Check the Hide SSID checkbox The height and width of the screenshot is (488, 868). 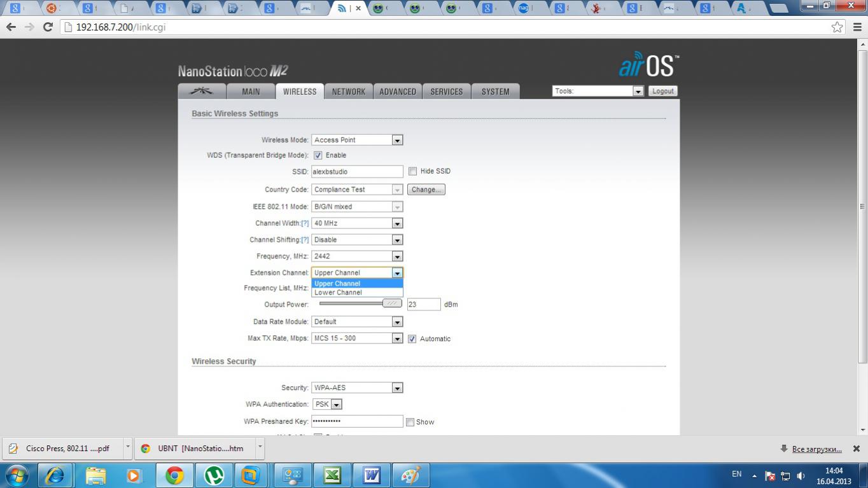tap(412, 171)
